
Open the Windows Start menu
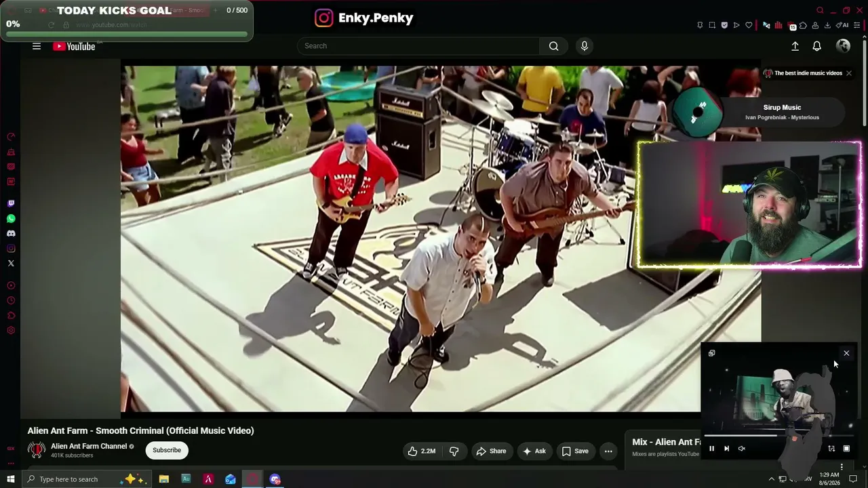11,479
